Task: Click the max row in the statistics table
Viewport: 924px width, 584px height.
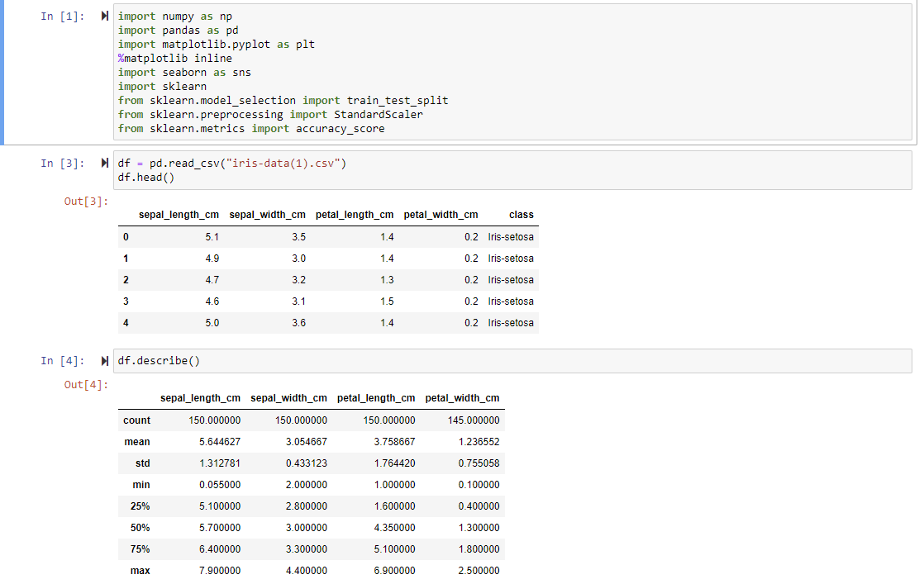Action: pyautogui.click(x=141, y=570)
